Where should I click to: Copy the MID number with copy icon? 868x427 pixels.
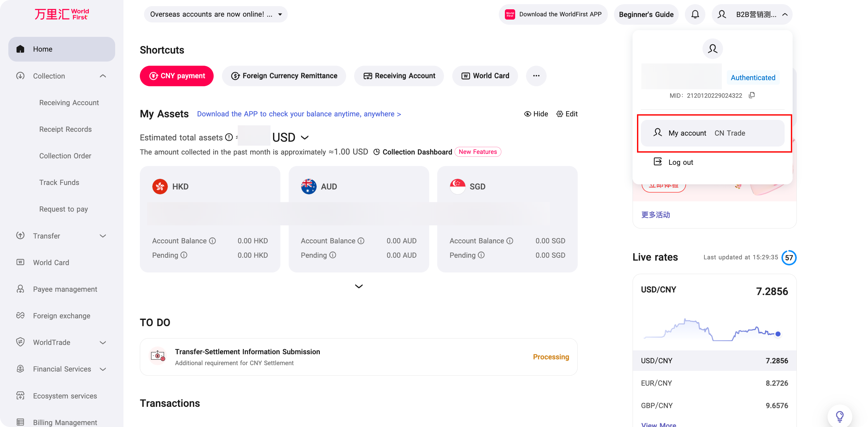point(752,95)
